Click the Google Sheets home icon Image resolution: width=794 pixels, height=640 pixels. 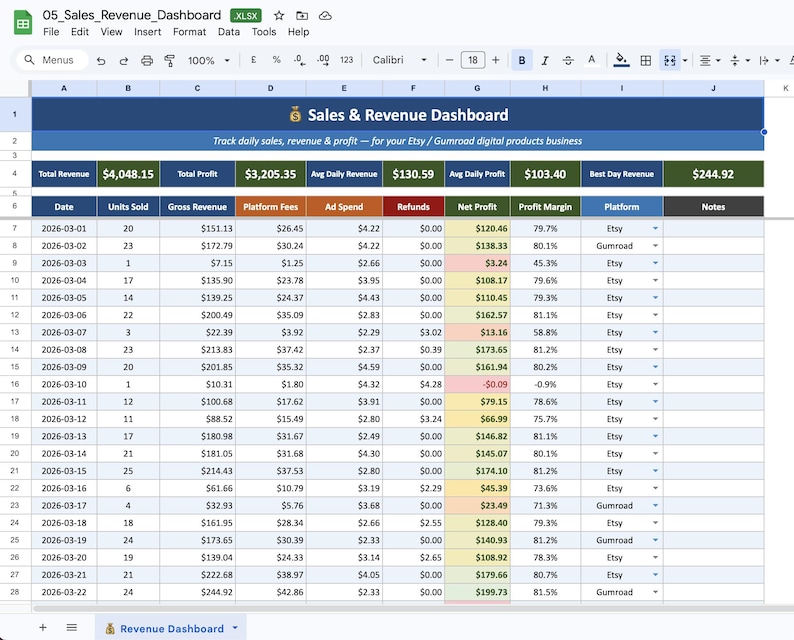coord(23,23)
